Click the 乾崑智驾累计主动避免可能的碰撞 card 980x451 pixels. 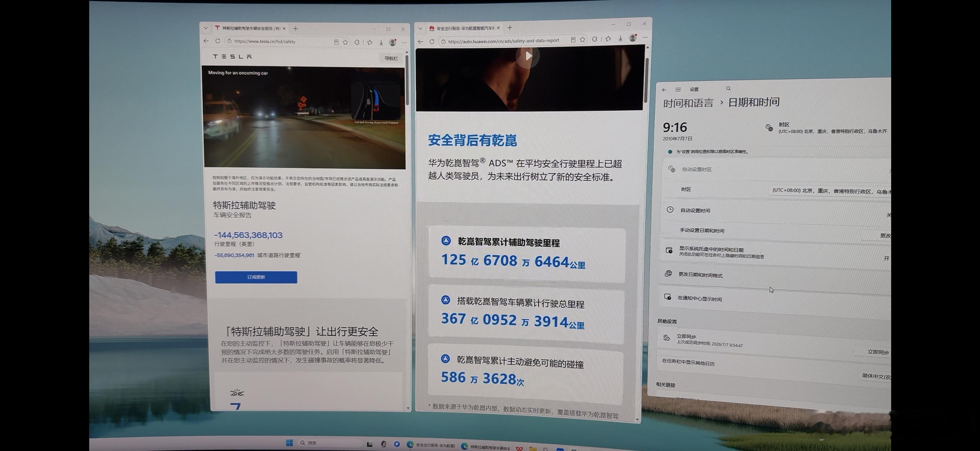(526, 374)
